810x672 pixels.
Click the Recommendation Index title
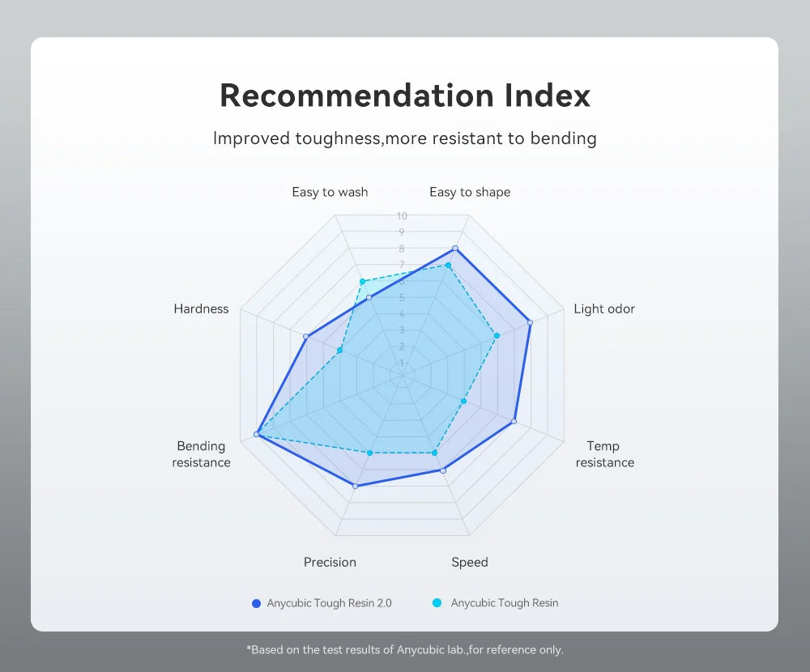(405, 96)
